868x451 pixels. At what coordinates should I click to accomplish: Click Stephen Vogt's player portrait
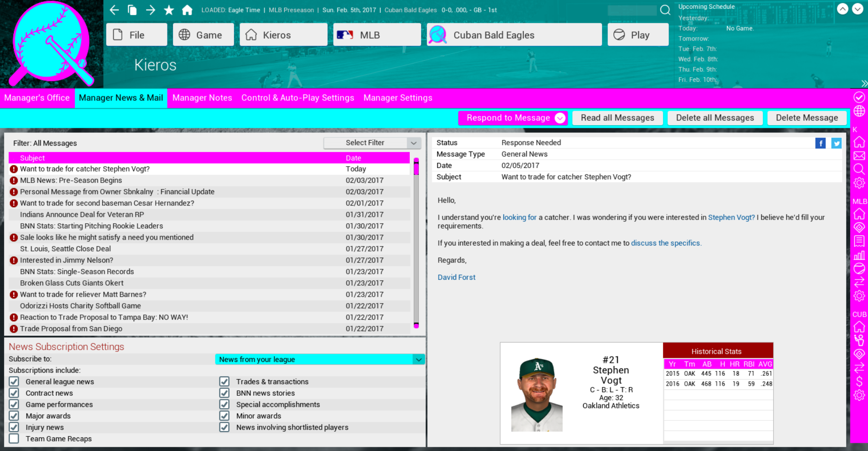tap(537, 395)
